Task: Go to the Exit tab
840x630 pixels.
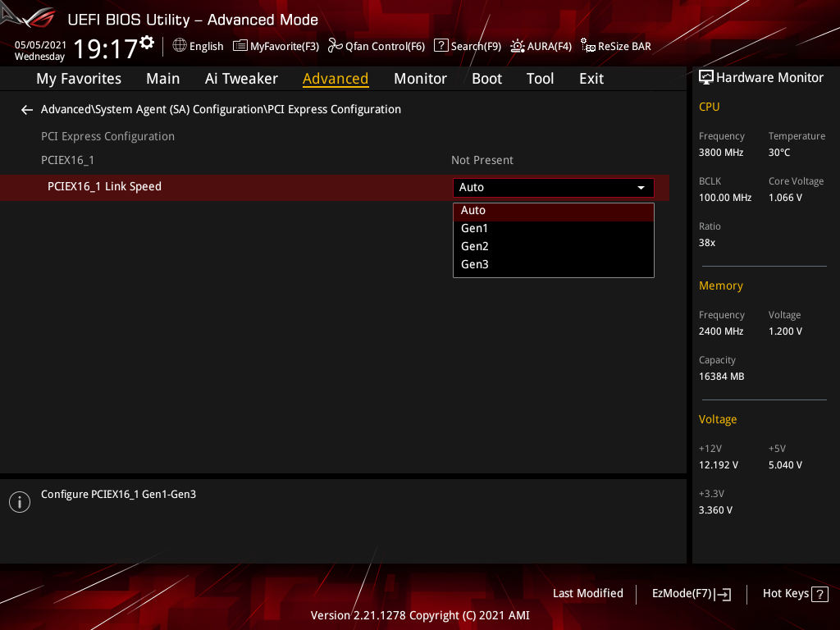Action: pos(591,79)
